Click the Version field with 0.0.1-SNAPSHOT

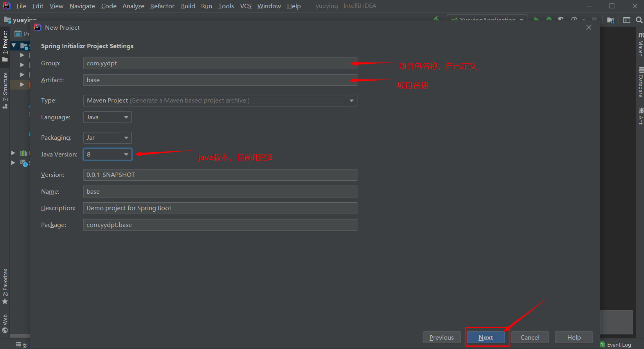coord(220,175)
